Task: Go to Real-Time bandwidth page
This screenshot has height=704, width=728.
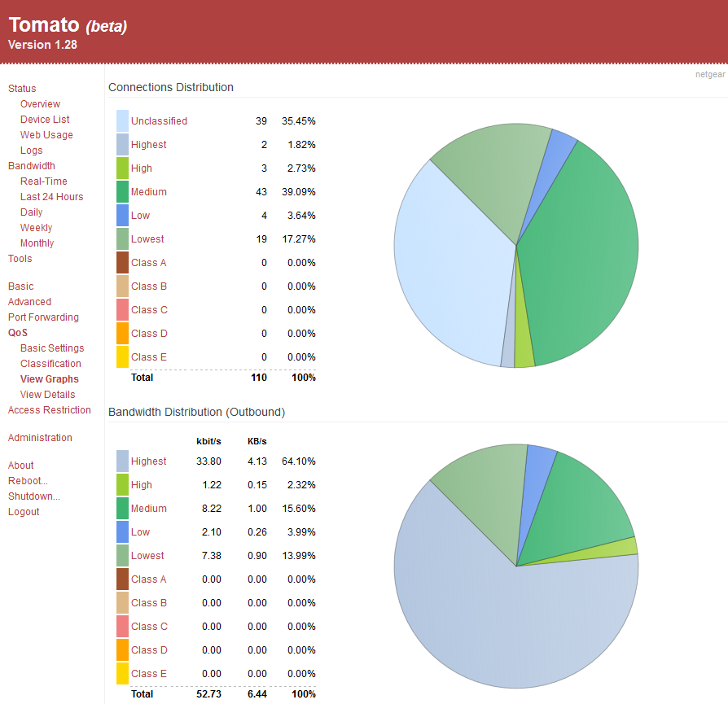Action: [44, 181]
